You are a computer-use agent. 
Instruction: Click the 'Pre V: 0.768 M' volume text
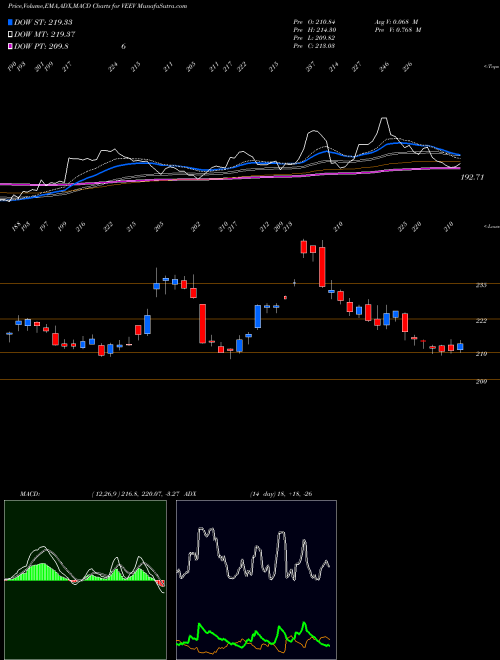[x=397, y=29]
